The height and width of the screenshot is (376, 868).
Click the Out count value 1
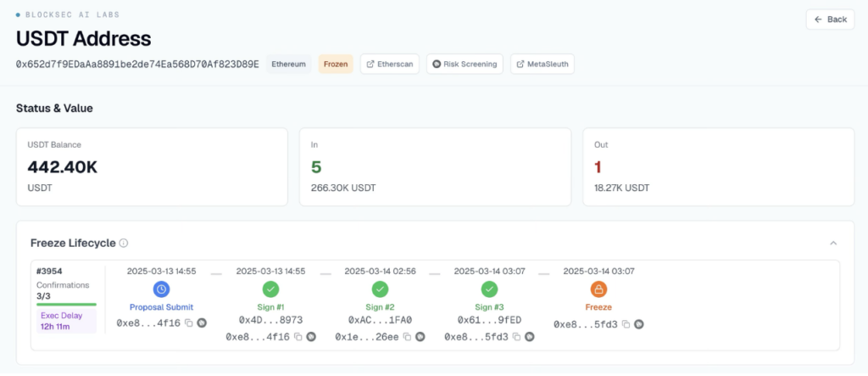tap(598, 167)
